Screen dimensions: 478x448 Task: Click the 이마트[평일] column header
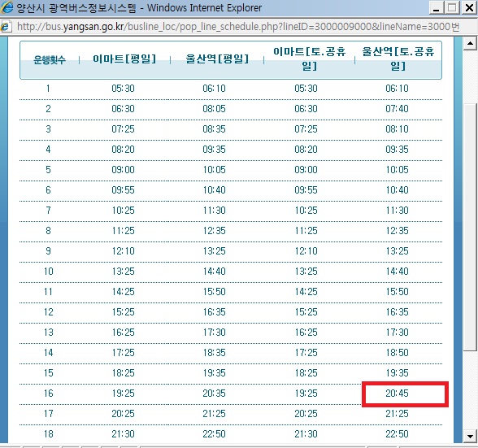pyautogui.click(x=124, y=59)
